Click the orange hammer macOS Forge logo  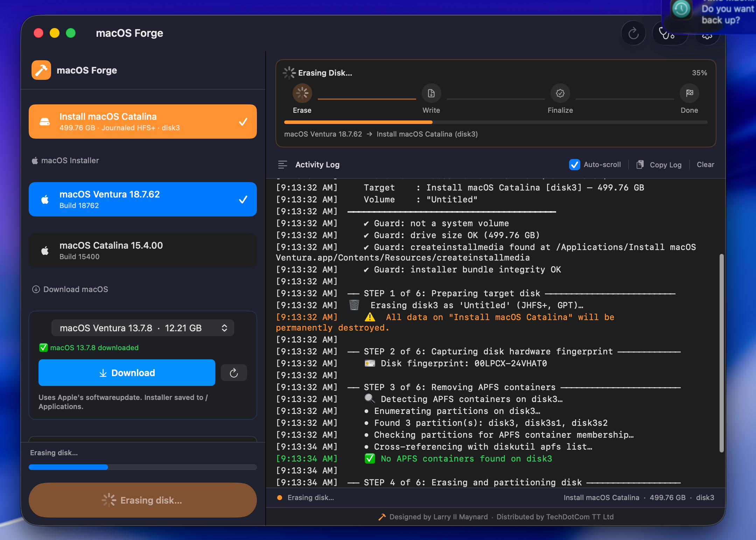[x=41, y=70]
